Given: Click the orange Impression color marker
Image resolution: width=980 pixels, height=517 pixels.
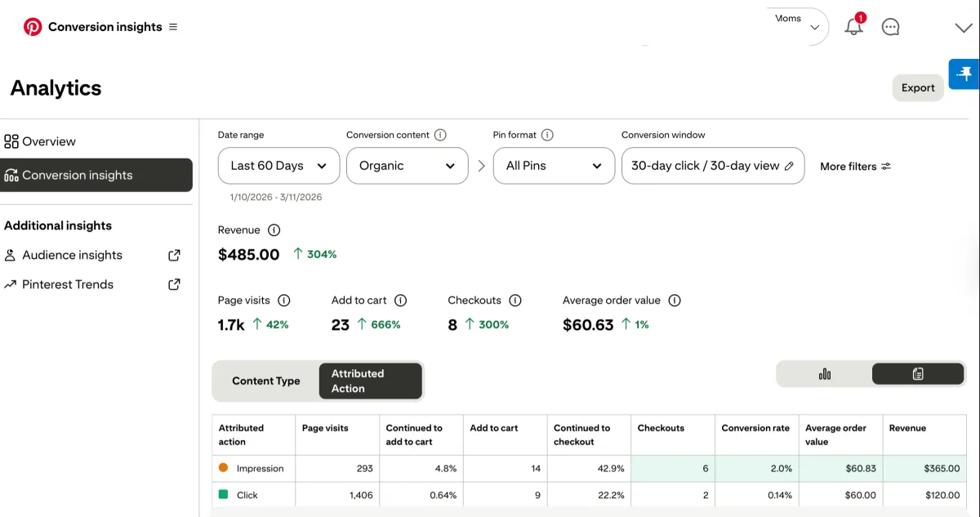Looking at the screenshot, I should coord(223,468).
